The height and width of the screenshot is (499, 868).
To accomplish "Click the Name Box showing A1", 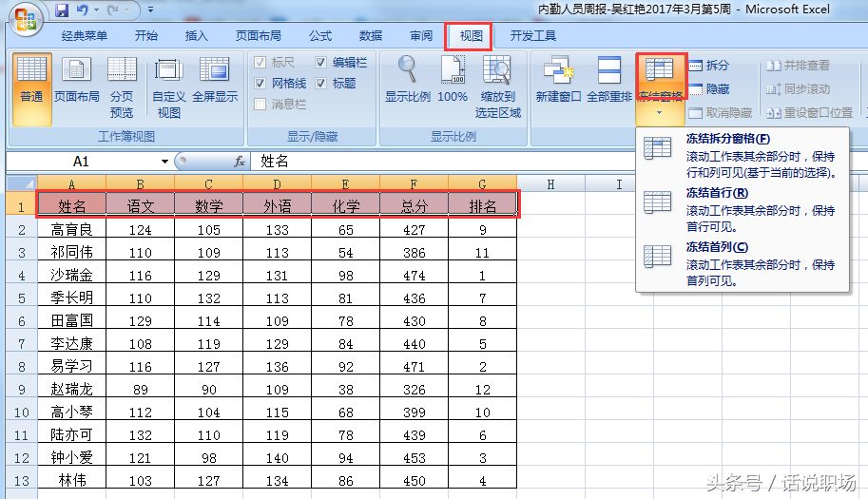I will tap(82, 162).
